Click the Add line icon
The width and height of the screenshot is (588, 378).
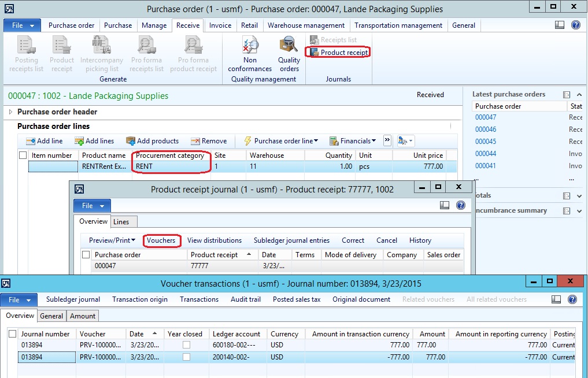[31, 141]
